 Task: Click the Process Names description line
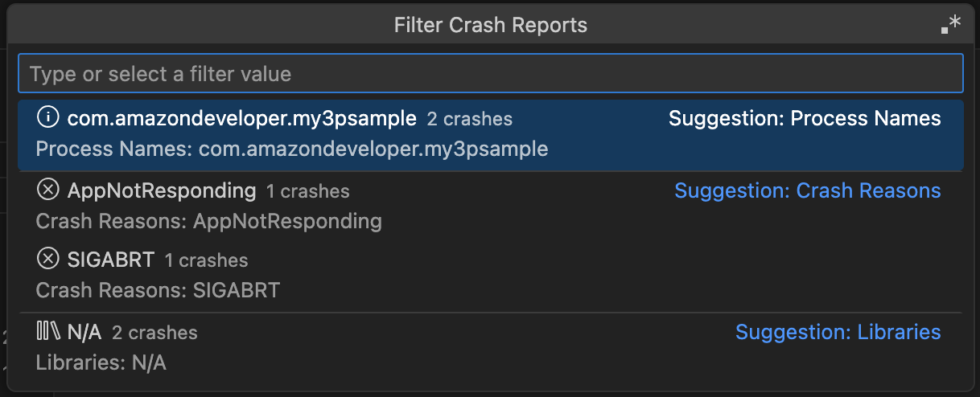pos(292,149)
